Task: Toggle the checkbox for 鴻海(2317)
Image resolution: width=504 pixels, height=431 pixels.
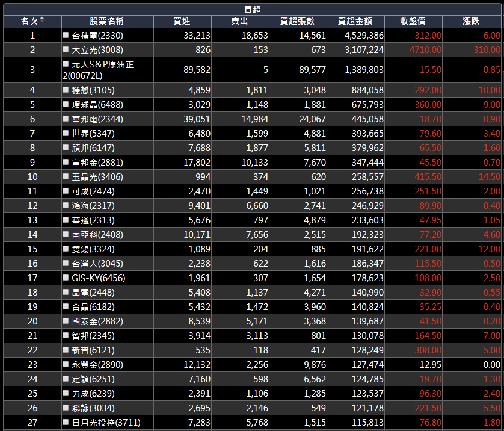Action: click(66, 205)
